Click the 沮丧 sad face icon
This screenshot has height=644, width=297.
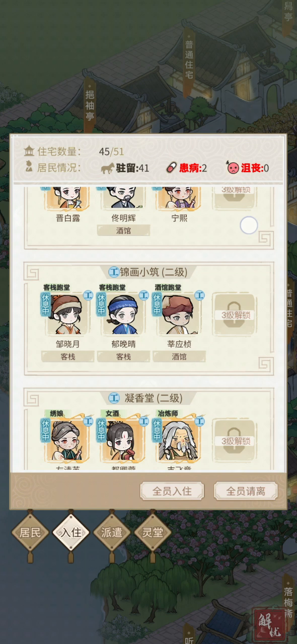233,168
